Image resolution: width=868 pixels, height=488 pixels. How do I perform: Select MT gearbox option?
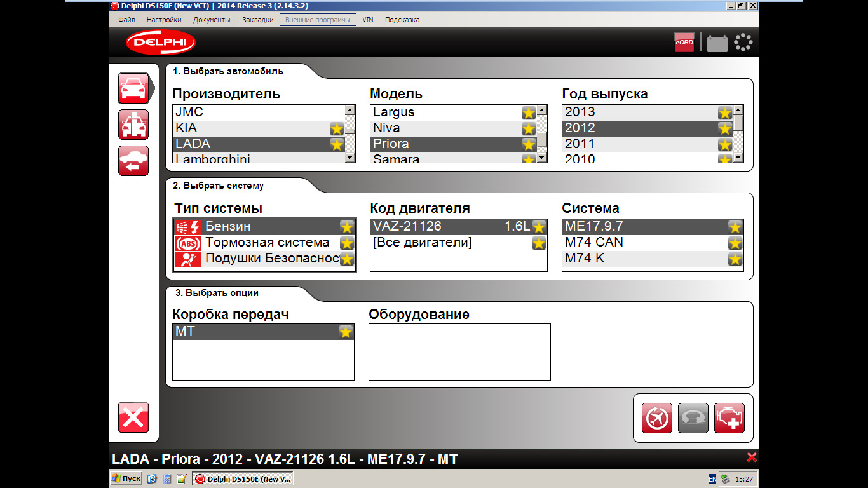(x=263, y=332)
